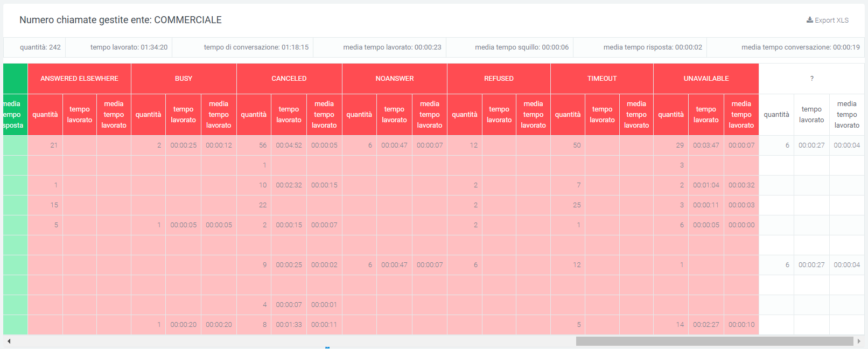Click the UNAVAILABLE quantity cell showing 29

click(x=671, y=145)
